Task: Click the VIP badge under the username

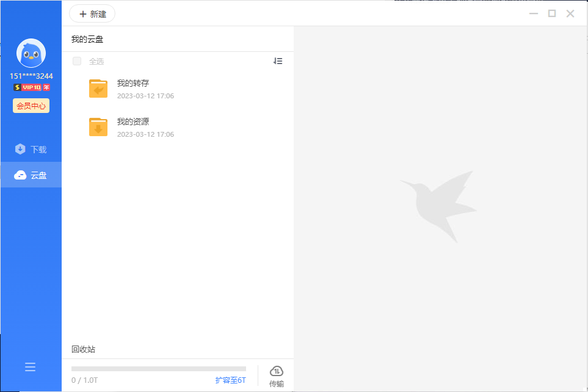Action: [32, 87]
